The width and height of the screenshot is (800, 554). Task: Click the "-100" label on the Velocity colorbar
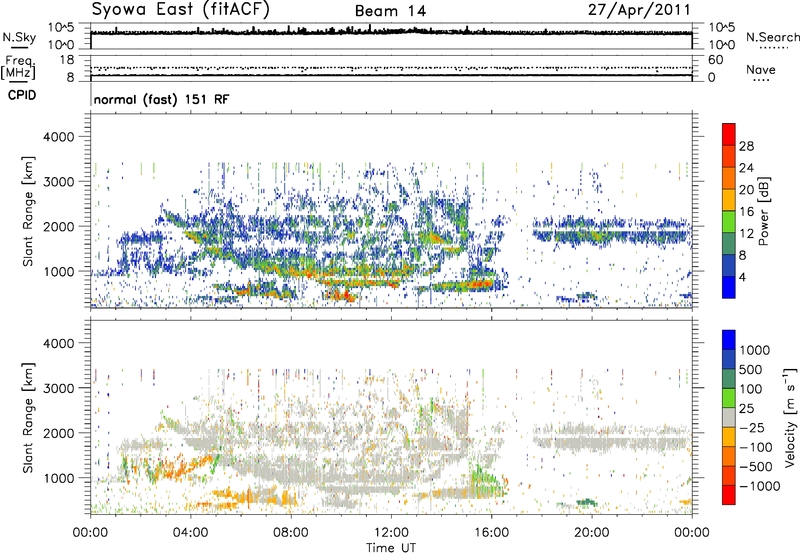pos(756,447)
